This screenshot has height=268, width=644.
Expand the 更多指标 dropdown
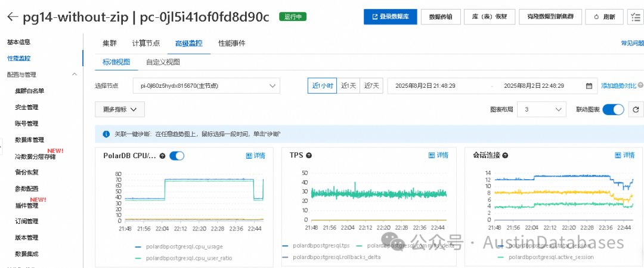pyautogui.click(x=119, y=109)
